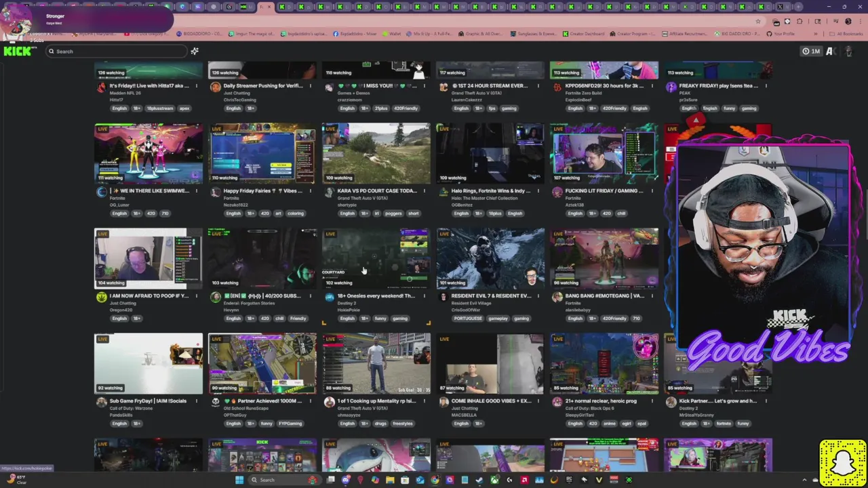Image resolution: width=868 pixels, height=488 pixels.
Task: Select the 'poggers' tag under KARA VS PD stream
Action: 393,213
